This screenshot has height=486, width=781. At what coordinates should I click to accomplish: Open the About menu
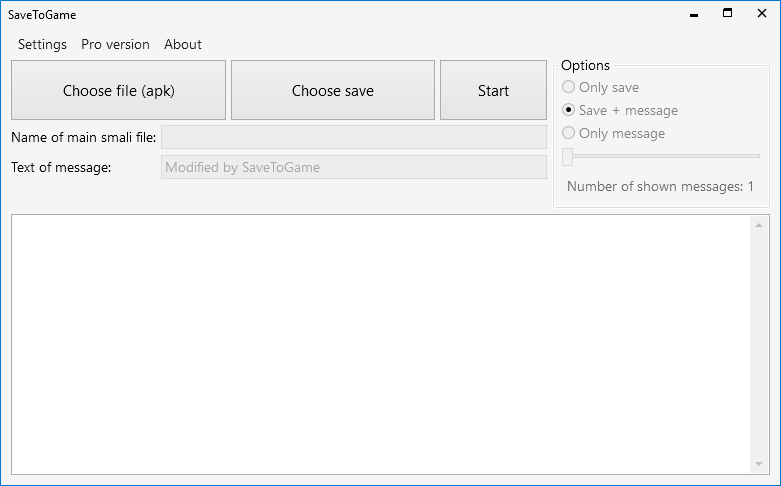coord(183,44)
